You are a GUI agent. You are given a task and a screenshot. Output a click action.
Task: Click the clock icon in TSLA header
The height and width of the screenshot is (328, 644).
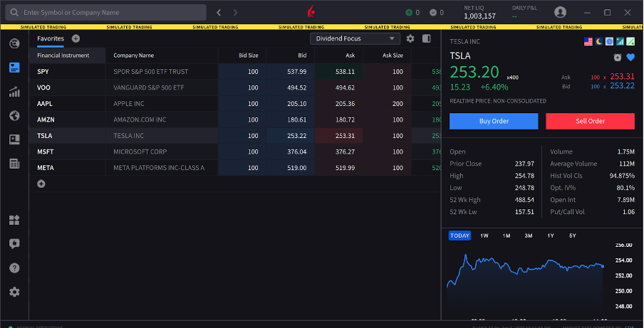click(x=610, y=41)
